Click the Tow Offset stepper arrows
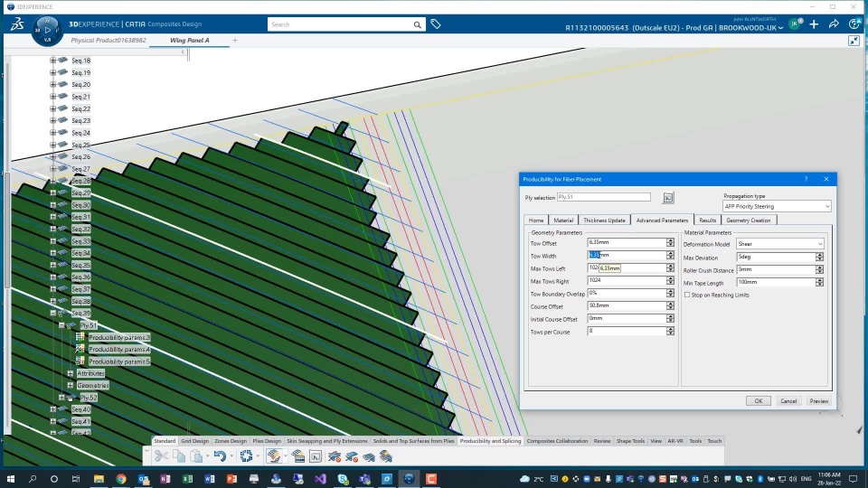Screen dimensions: 868x488 [x=670, y=242]
